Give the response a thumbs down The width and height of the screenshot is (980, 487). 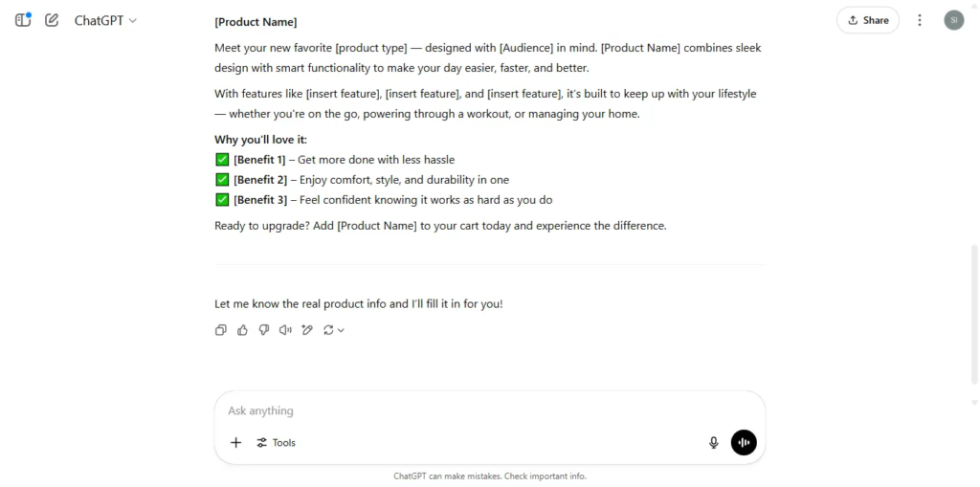click(264, 330)
